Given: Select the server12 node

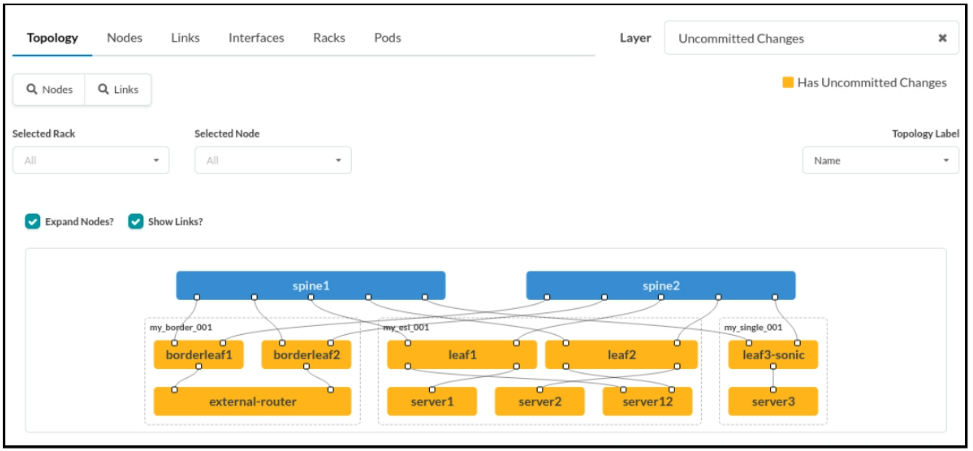Looking at the screenshot, I should (647, 402).
